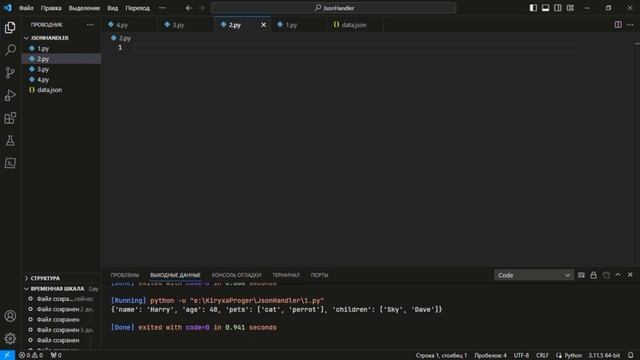Change indentation via Пробелов: 4
This screenshot has width=640, height=360.
(490, 355)
